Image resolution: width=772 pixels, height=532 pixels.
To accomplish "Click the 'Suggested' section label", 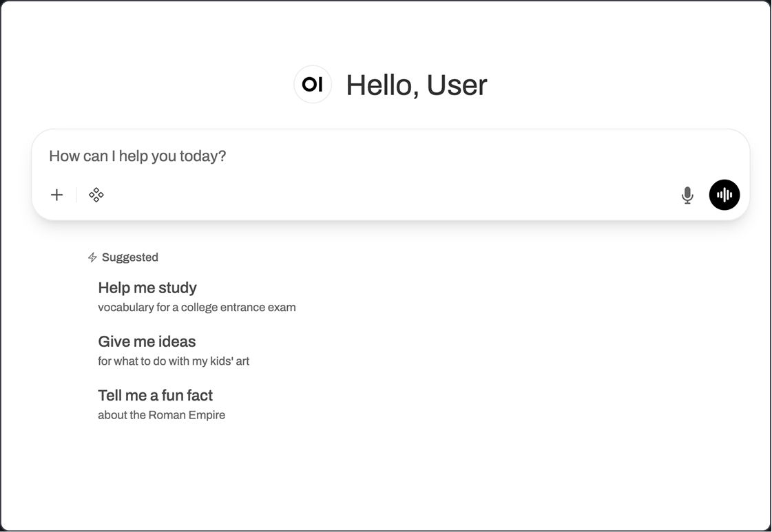I will tap(130, 257).
